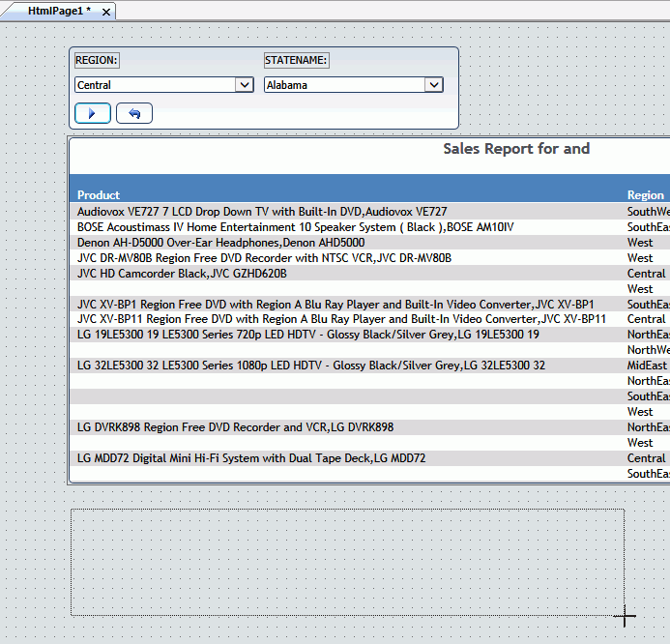This screenshot has height=644, width=670.
Task: Select the STATENAME: label
Action: 296,60
